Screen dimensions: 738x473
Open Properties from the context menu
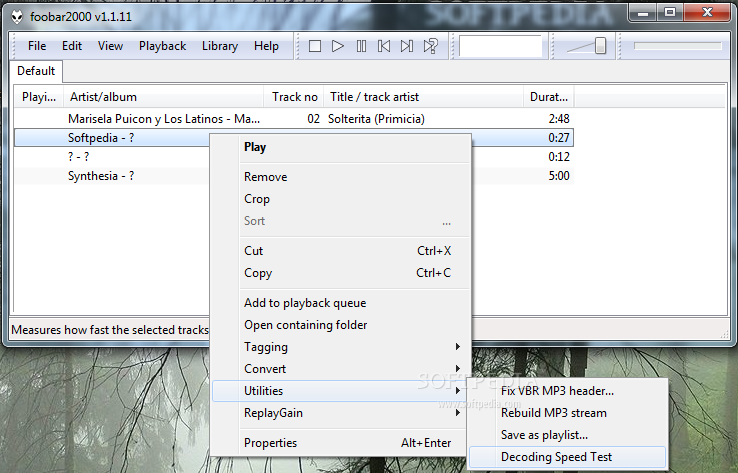point(341,443)
